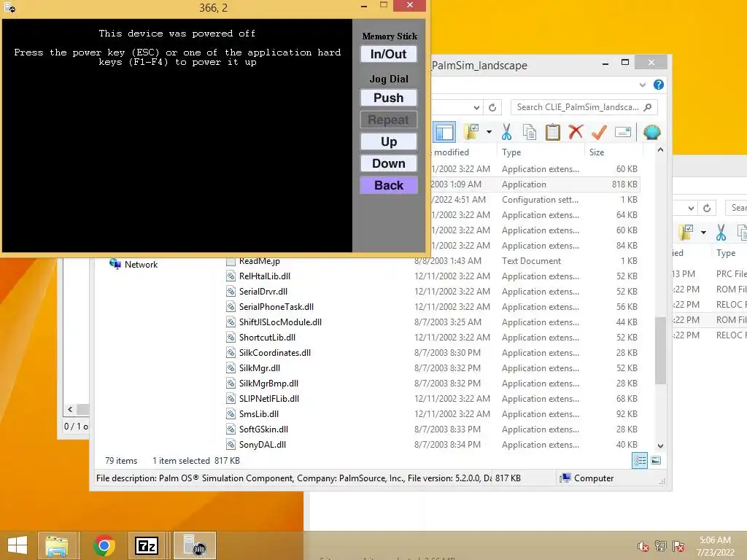Click the blue Help question mark icon
The image size is (747, 560).
coord(659,85)
